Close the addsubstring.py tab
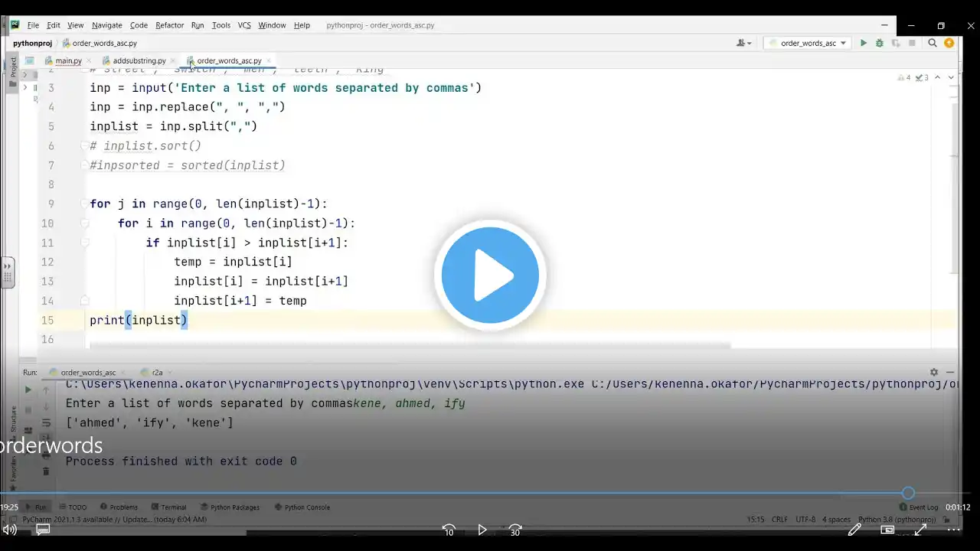 tap(173, 60)
